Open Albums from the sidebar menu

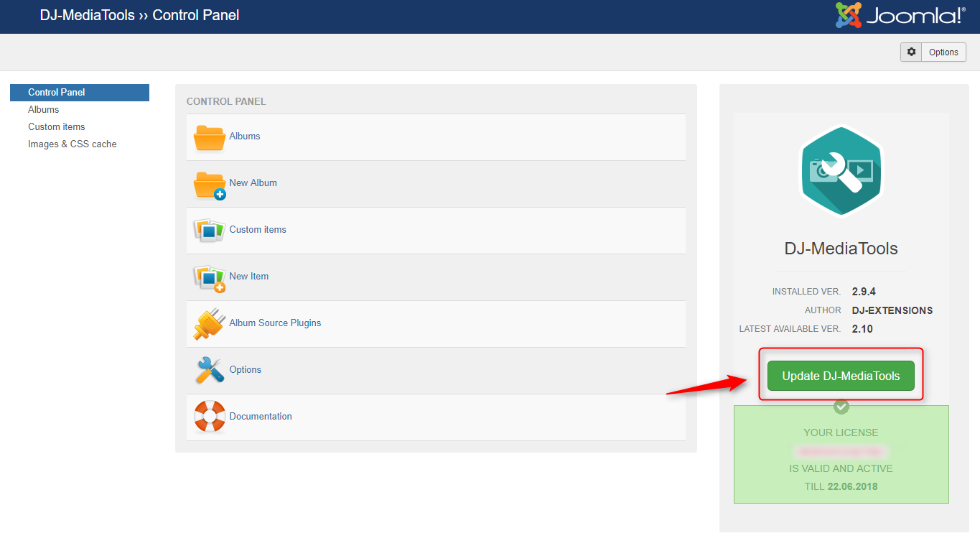(x=44, y=109)
